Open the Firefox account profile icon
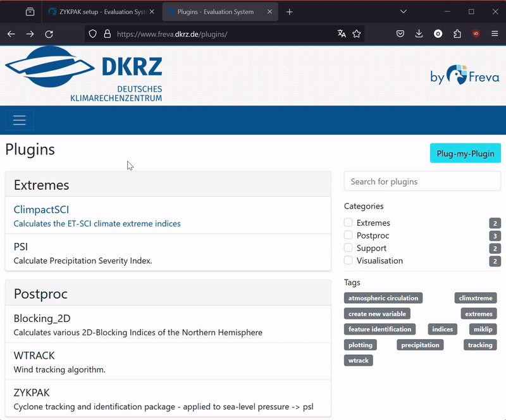Viewport: 506px width, 420px height. coord(438,34)
